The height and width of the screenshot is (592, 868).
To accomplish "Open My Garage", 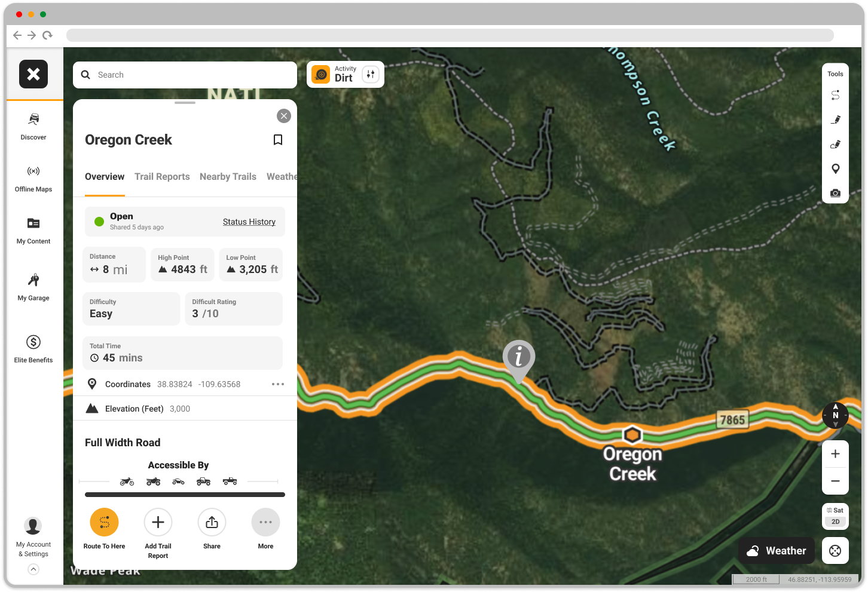I will pos(33,287).
